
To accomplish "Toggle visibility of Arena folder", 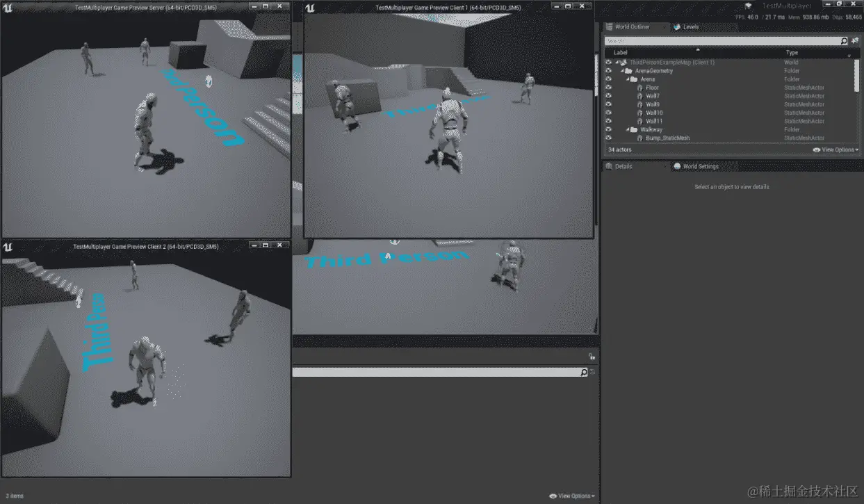I will click(609, 79).
